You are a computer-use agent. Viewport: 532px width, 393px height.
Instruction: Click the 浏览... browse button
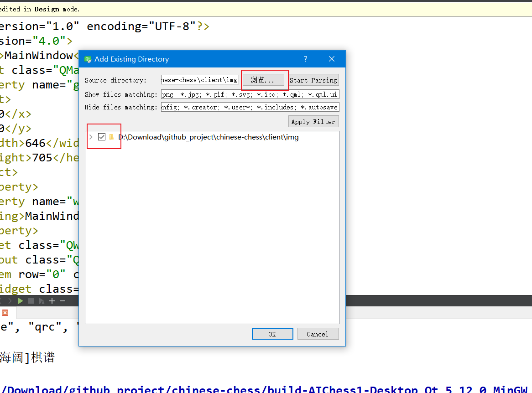(263, 80)
